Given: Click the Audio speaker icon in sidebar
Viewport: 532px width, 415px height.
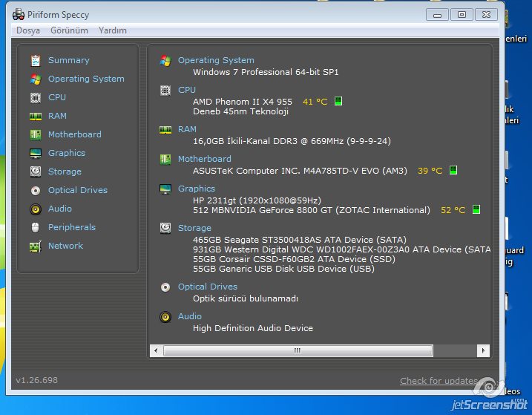Looking at the screenshot, I should (x=36, y=209).
